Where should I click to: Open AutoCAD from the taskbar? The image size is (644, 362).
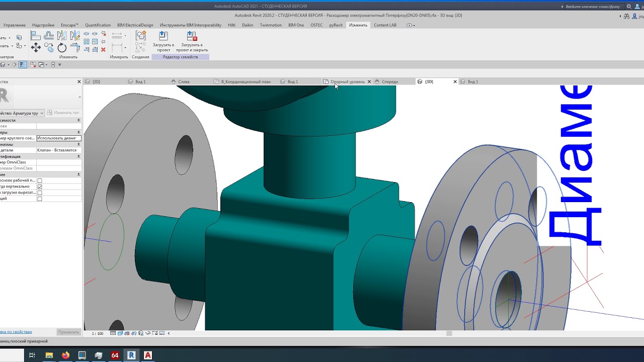148,355
